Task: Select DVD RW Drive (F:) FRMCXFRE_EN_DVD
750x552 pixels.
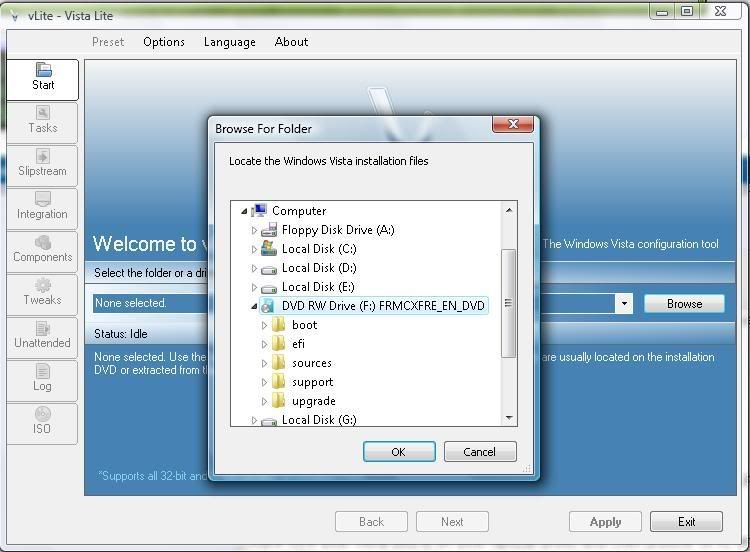Action: (x=374, y=306)
